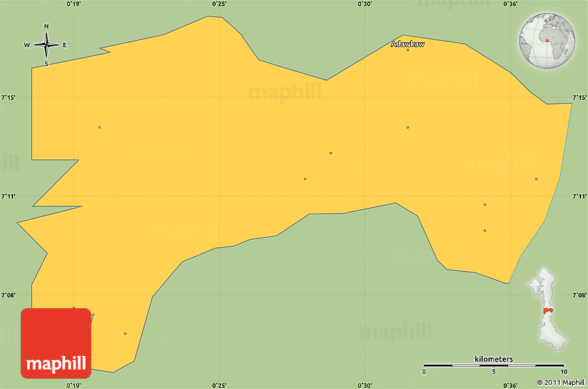Click the red maphill logo

[56, 343]
